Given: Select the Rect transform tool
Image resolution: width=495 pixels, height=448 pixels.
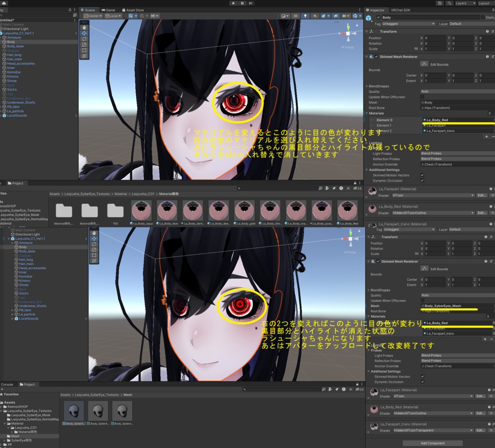Looking at the screenshot, I should click(x=84, y=50).
